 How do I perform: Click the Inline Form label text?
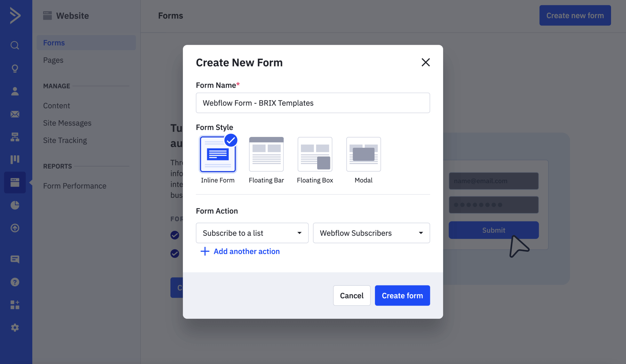218,180
